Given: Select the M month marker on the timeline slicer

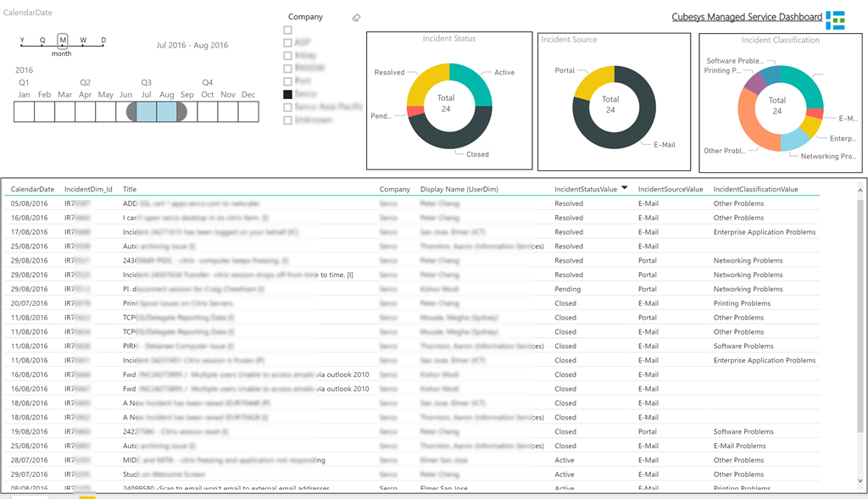Looking at the screenshot, I should click(63, 40).
